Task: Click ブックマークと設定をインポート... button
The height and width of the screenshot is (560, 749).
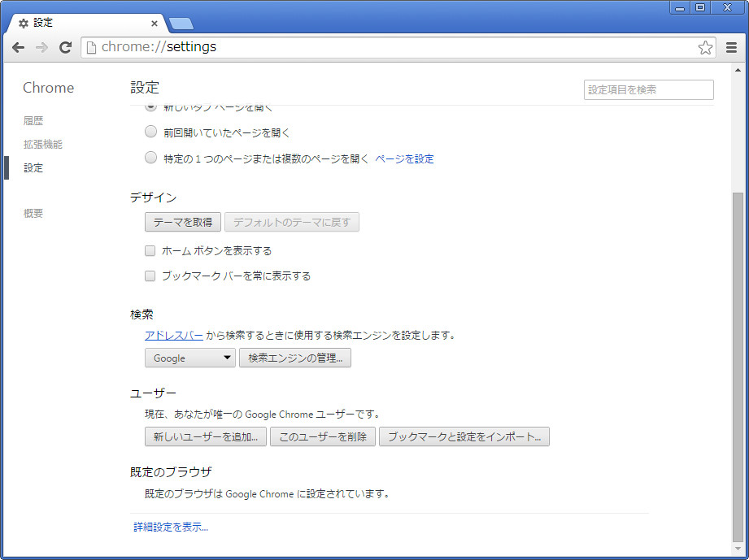Action: pyautogui.click(x=464, y=436)
